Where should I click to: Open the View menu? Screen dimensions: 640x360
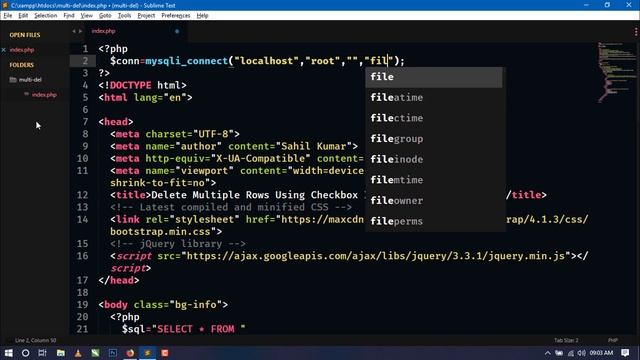click(87, 16)
